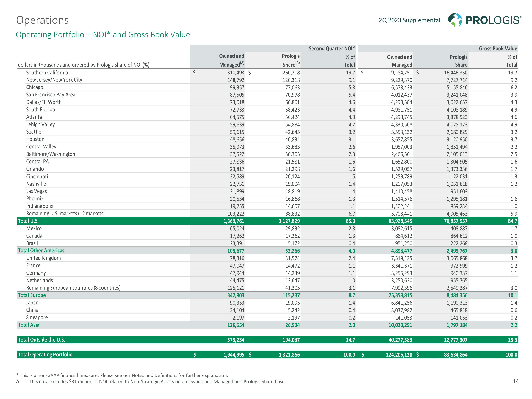Select the Second Quarter NOI* header

tap(332, 49)
